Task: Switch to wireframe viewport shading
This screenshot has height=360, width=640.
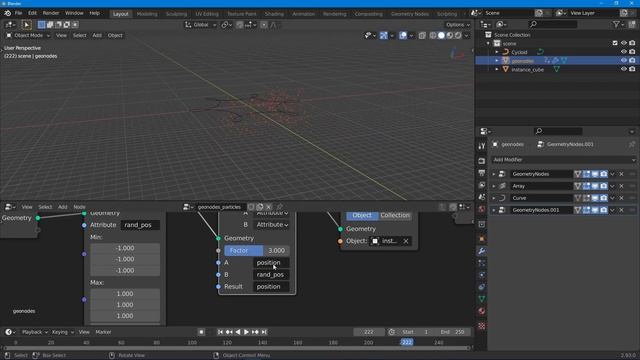Action: click(433, 36)
